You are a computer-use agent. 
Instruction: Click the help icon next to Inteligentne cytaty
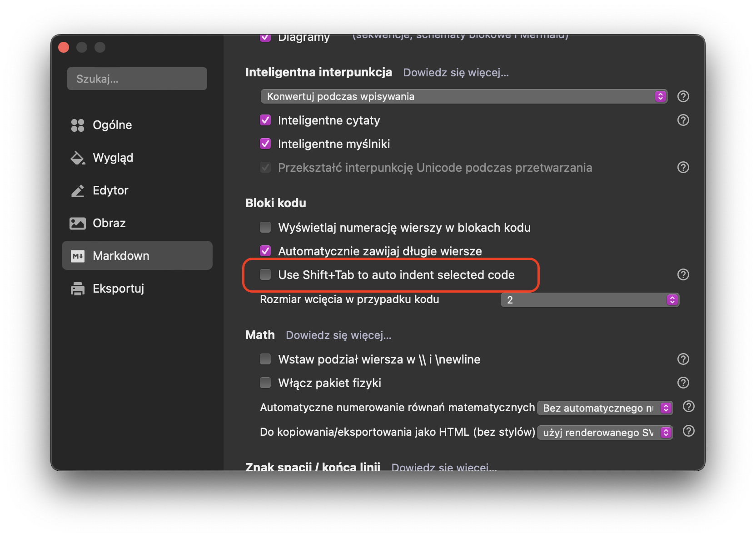pos(683,120)
